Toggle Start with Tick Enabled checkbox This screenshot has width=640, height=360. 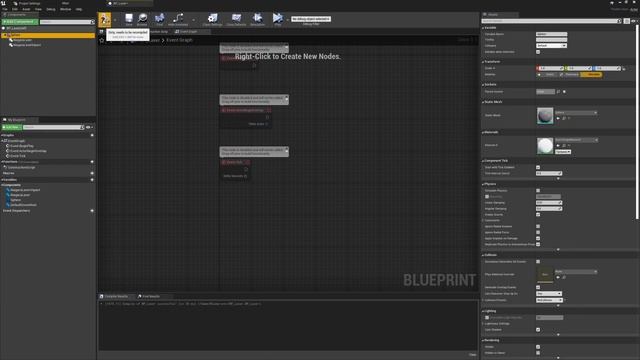point(538,167)
